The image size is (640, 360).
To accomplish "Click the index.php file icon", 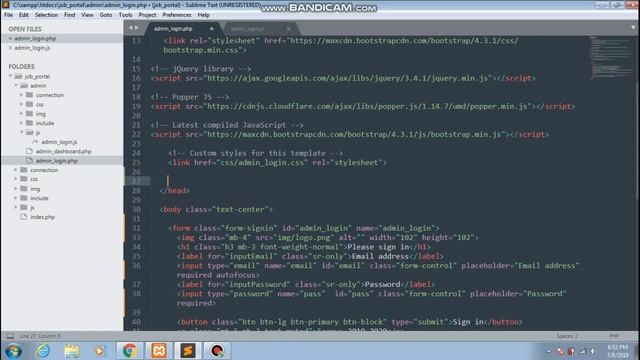I will click(24, 217).
